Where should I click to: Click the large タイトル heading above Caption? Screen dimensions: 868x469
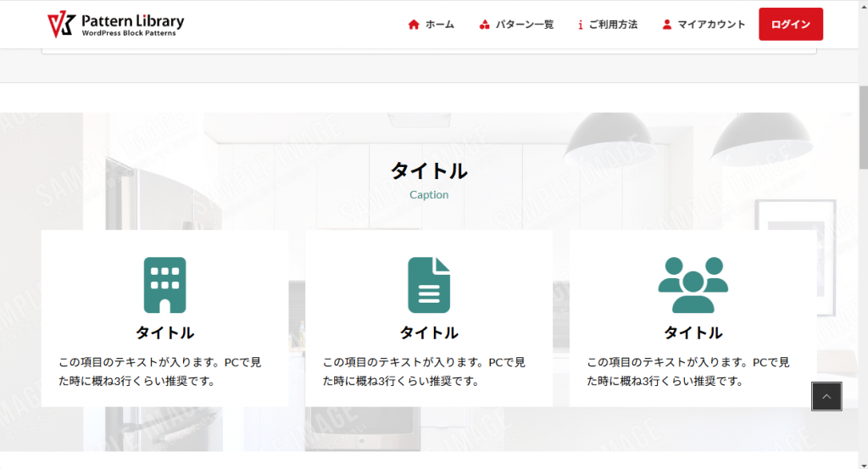point(429,170)
